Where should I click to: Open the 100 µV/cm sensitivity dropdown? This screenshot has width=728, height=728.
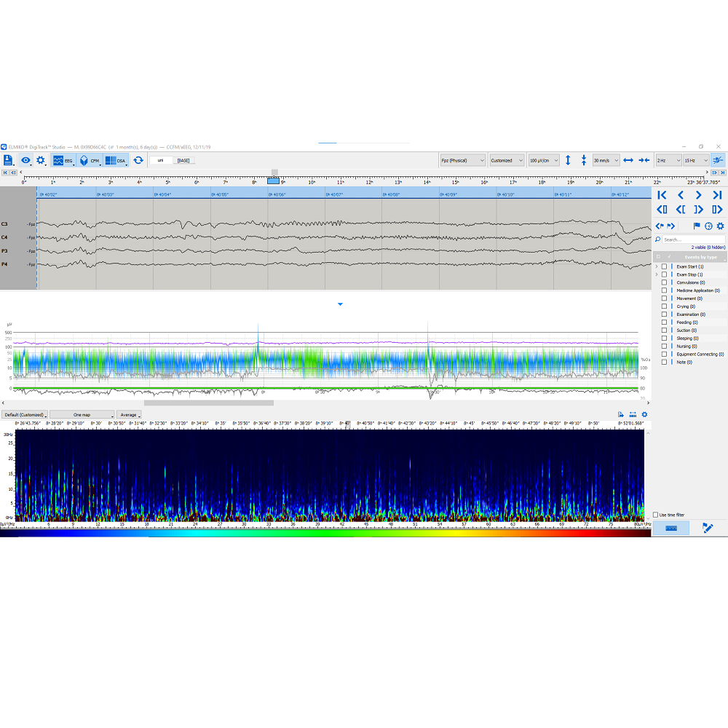(x=544, y=160)
